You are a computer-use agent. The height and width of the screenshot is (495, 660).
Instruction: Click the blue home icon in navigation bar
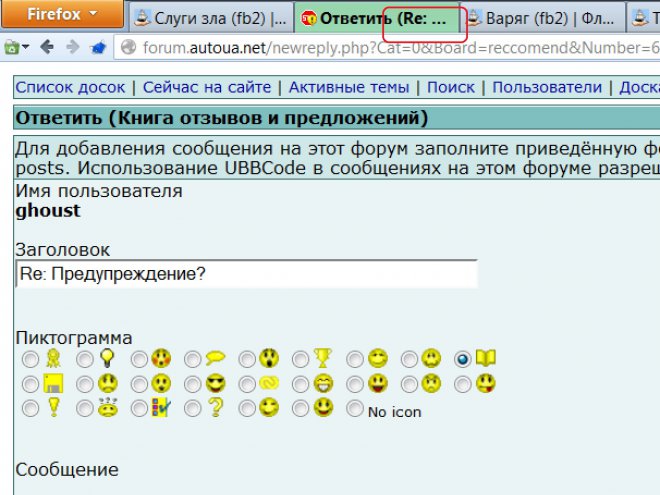pos(98,47)
